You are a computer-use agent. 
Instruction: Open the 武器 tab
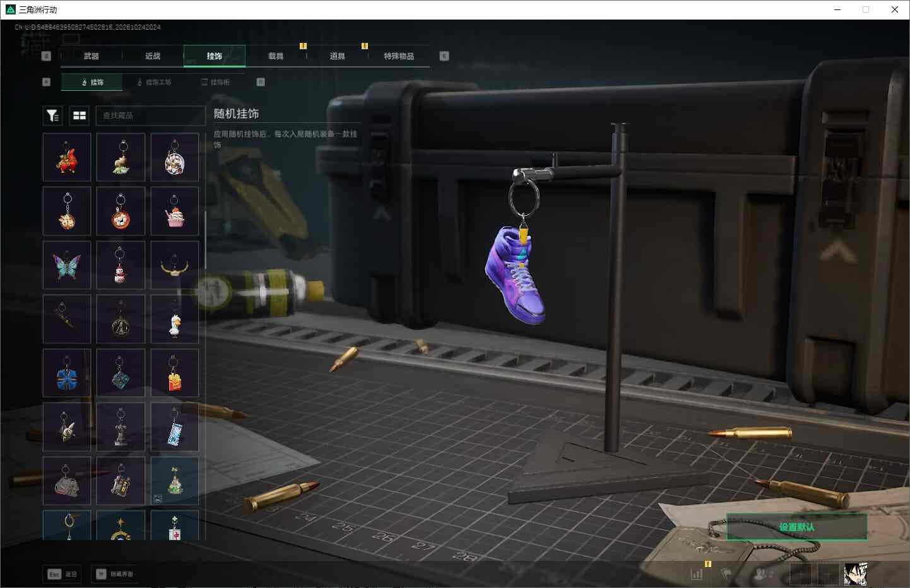click(92, 56)
